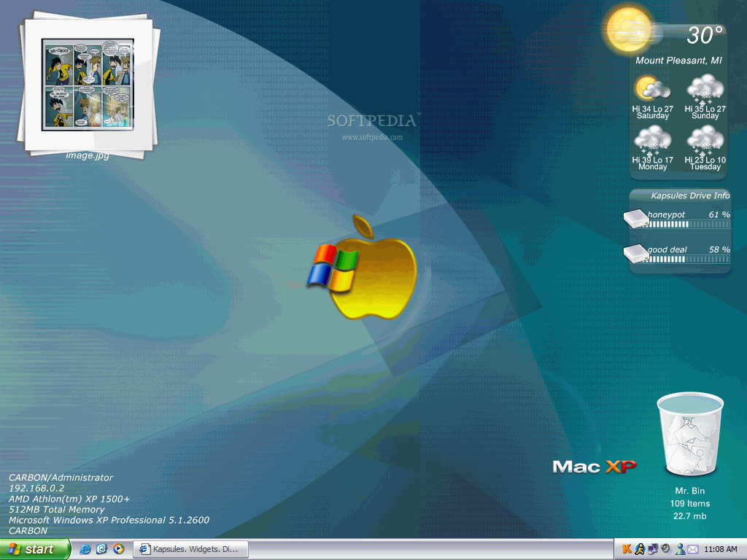This screenshot has width=747, height=560.
Task: Open the volume speaker tray icon
Action: tap(666, 549)
